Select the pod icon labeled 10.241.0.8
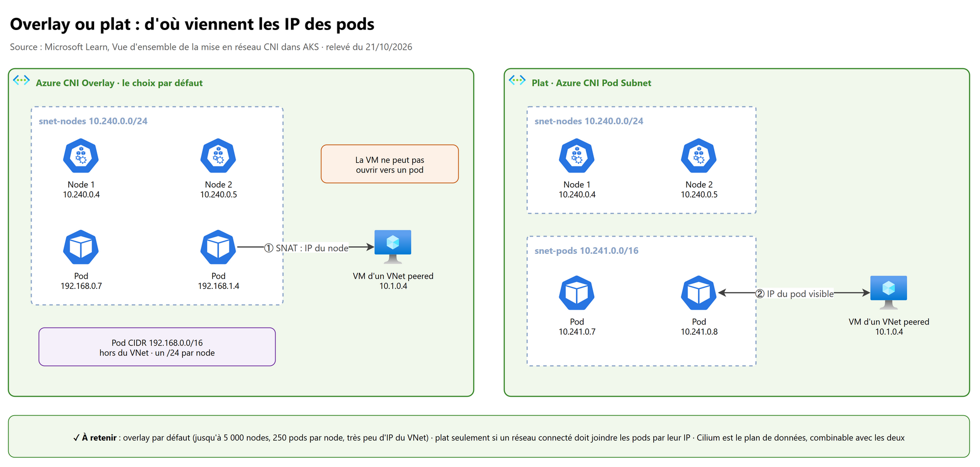Viewport: 980px width, 467px height. [x=699, y=293]
